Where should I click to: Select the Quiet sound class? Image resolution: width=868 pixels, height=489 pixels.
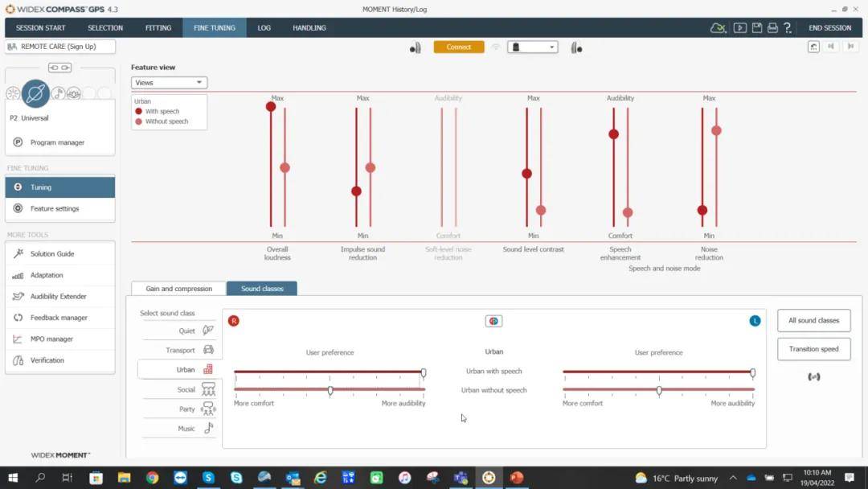(x=178, y=331)
